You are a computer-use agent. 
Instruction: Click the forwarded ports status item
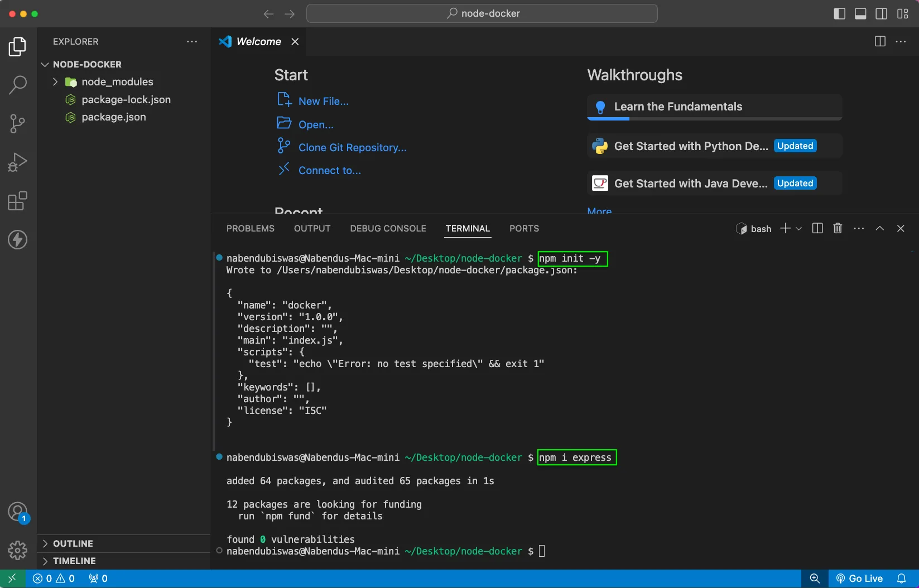pos(98,579)
